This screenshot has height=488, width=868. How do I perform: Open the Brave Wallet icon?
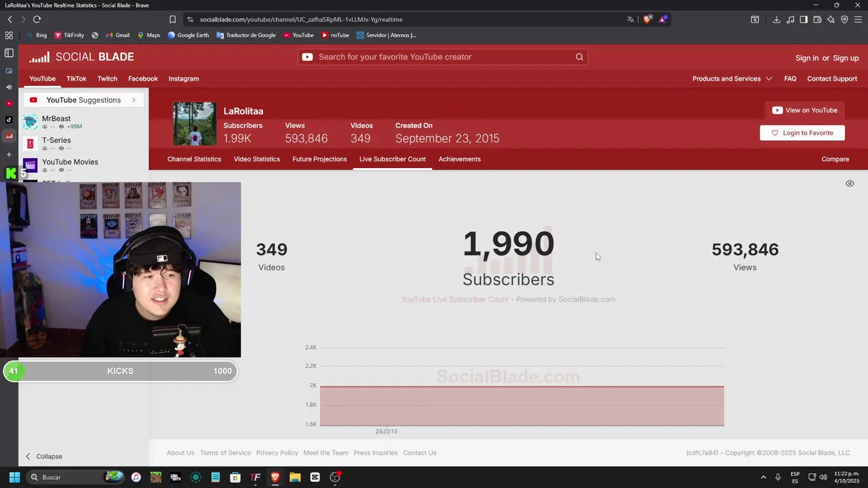817,20
